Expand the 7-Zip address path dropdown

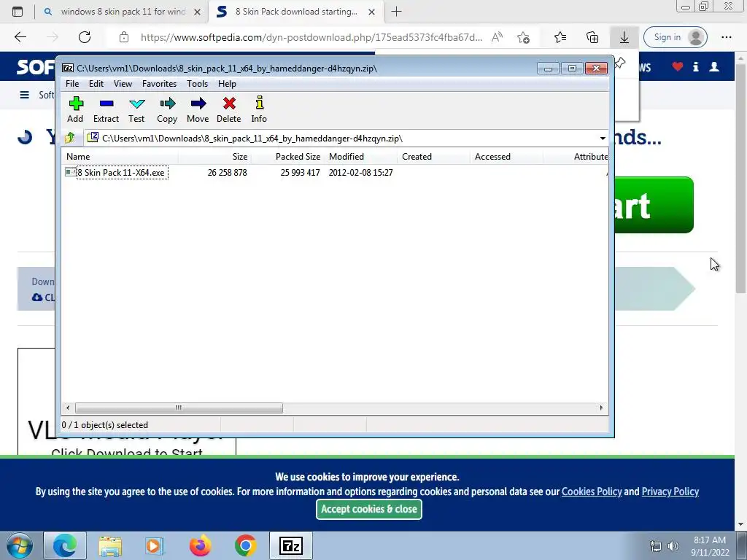pyautogui.click(x=603, y=139)
